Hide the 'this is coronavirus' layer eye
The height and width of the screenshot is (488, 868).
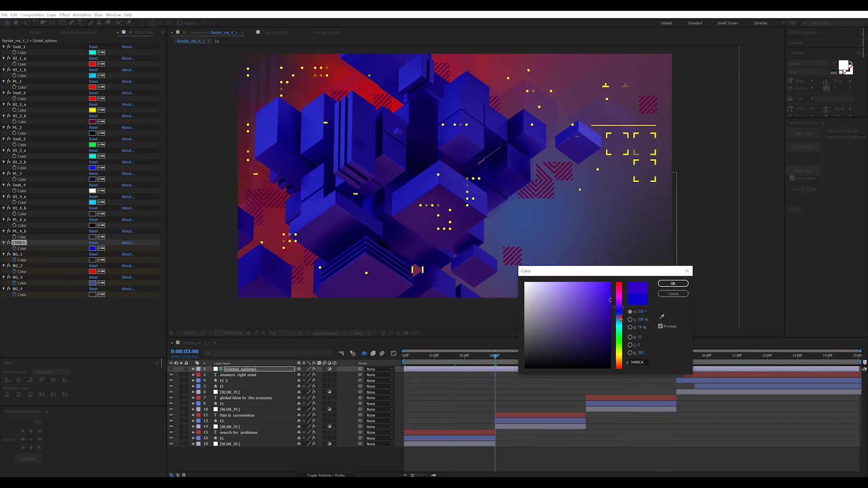pos(171,415)
